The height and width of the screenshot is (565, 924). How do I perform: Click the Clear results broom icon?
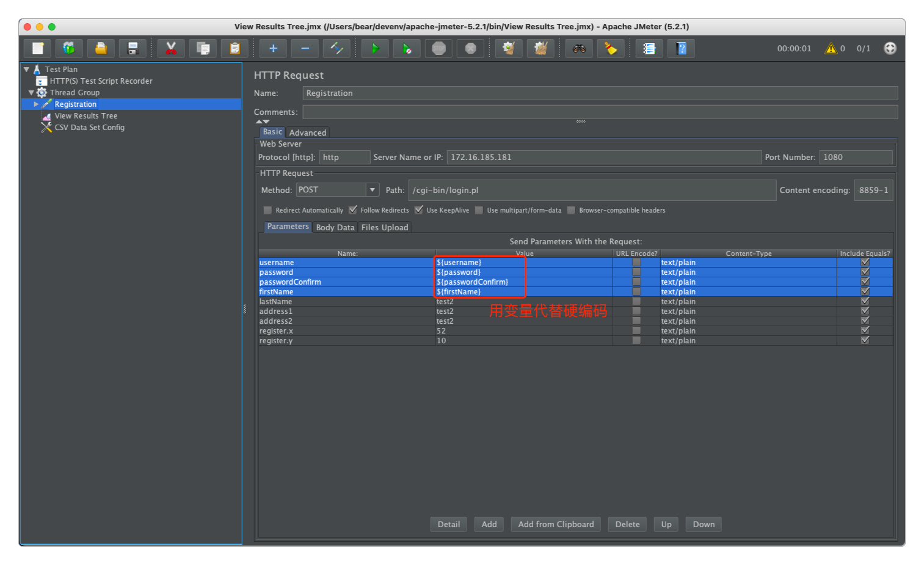pyautogui.click(x=509, y=48)
